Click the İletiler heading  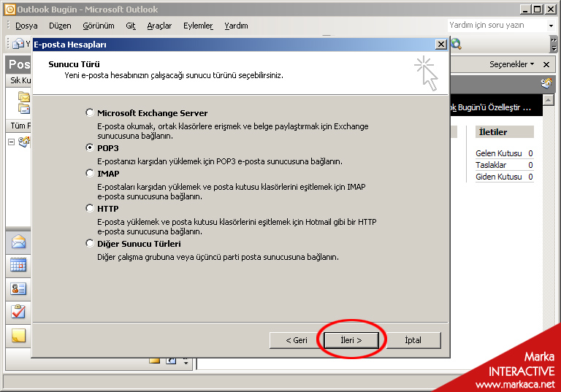[x=493, y=132]
